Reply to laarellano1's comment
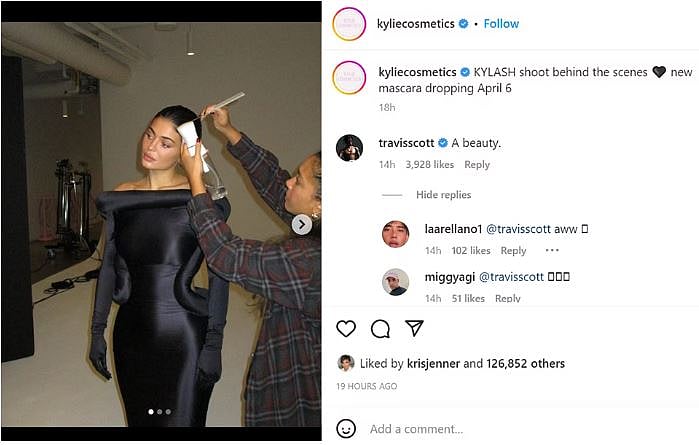Screen dimensions: 699x445 pos(513,251)
